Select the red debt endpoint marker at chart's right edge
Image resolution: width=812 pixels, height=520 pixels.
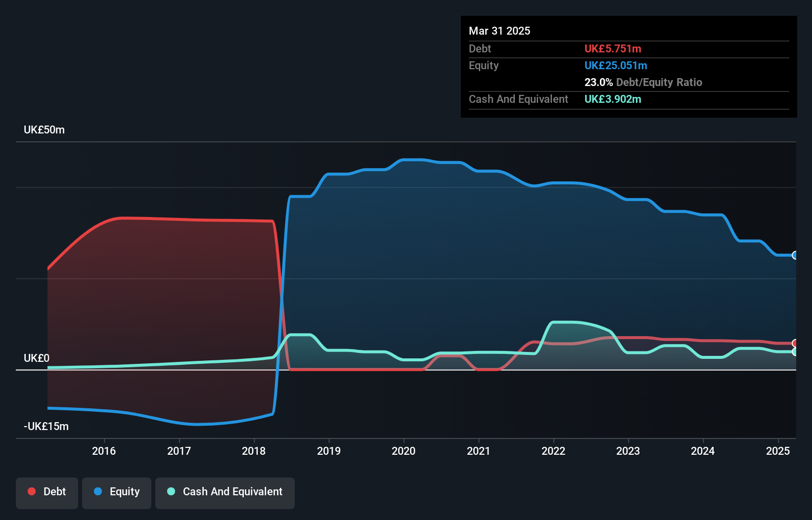click(x=795, y=343)
